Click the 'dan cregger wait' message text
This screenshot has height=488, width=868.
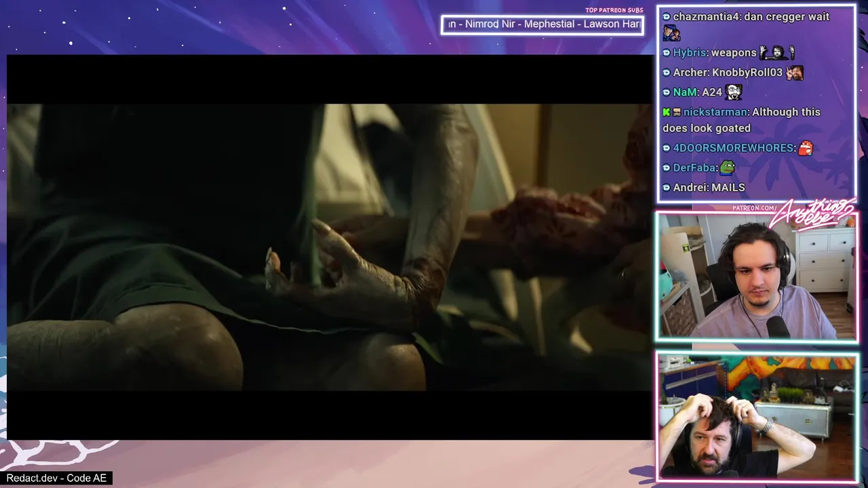point(787,17)
